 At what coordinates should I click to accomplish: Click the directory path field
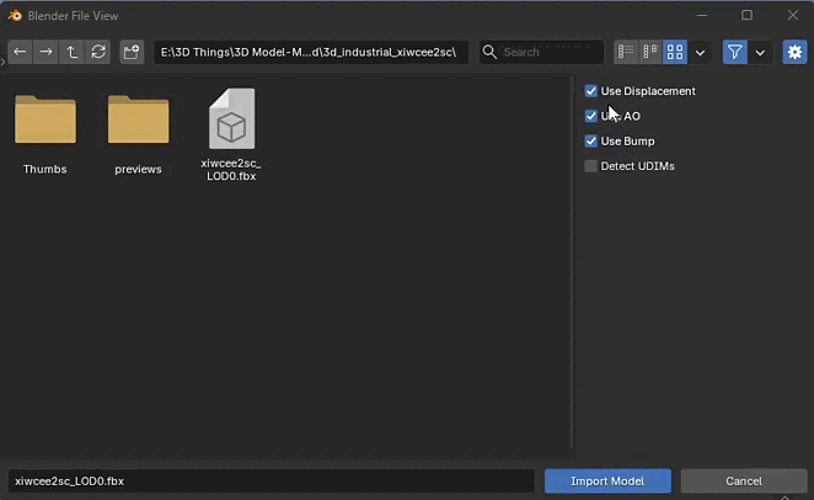click(x=311, y=52)
